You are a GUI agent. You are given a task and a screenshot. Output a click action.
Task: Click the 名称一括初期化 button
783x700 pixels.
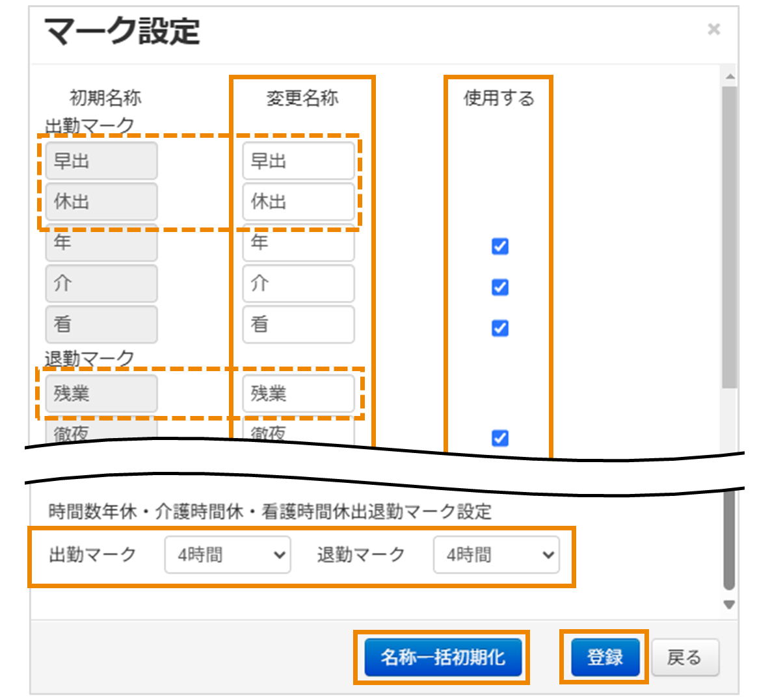443,656
